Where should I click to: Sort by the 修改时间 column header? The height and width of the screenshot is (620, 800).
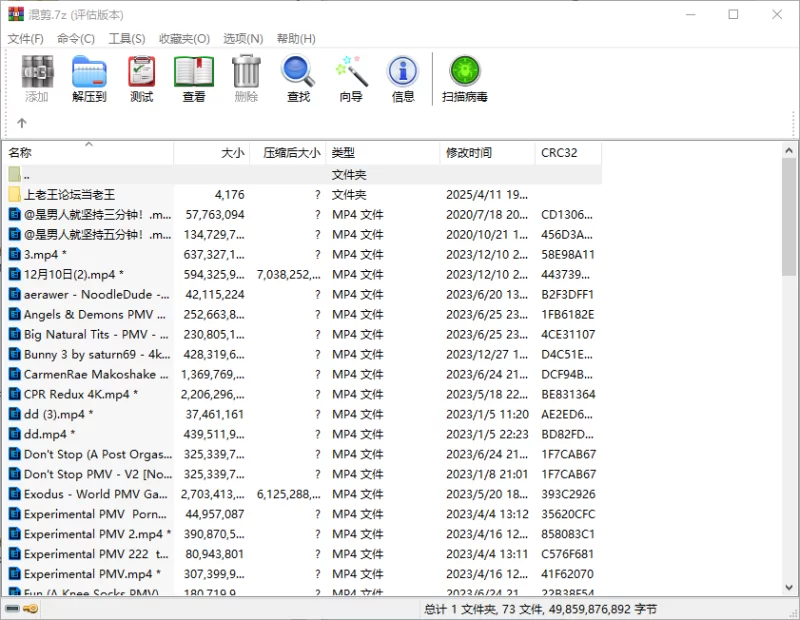[487, 153]
